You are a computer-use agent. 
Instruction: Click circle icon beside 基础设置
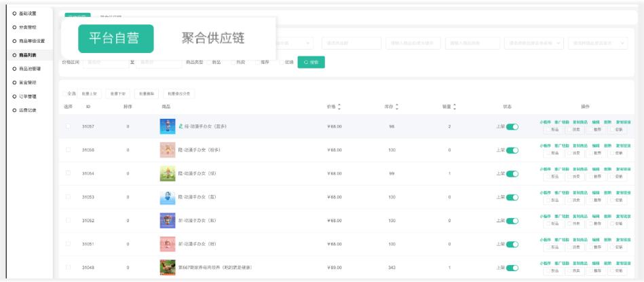pyautogui.click(x=15, y=14)
